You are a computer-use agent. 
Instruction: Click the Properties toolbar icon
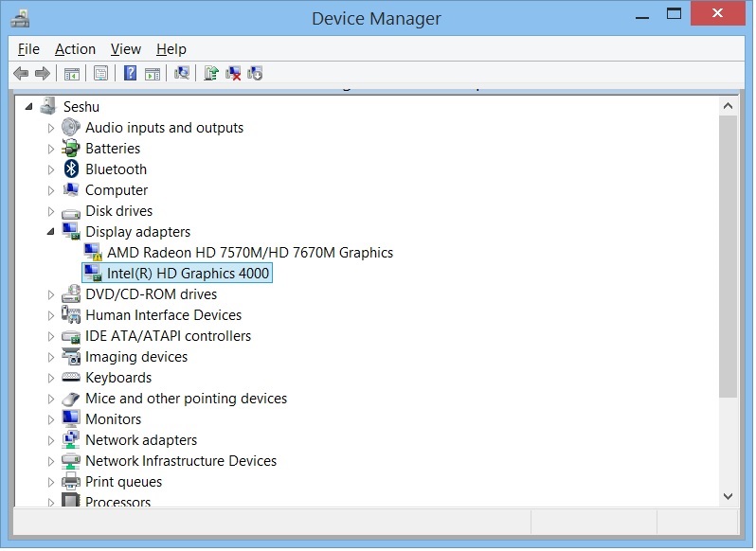[100, 74]
